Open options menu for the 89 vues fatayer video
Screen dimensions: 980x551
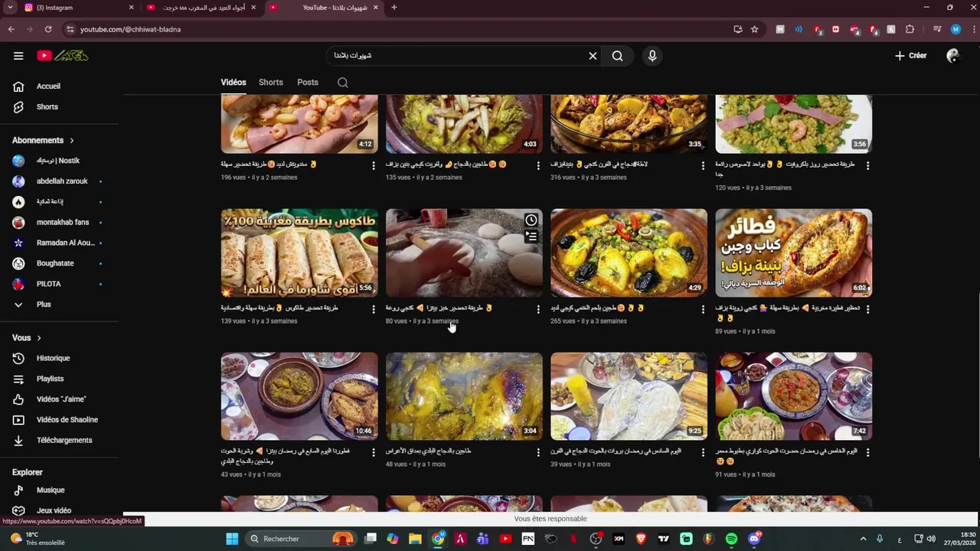coord(867,309)
